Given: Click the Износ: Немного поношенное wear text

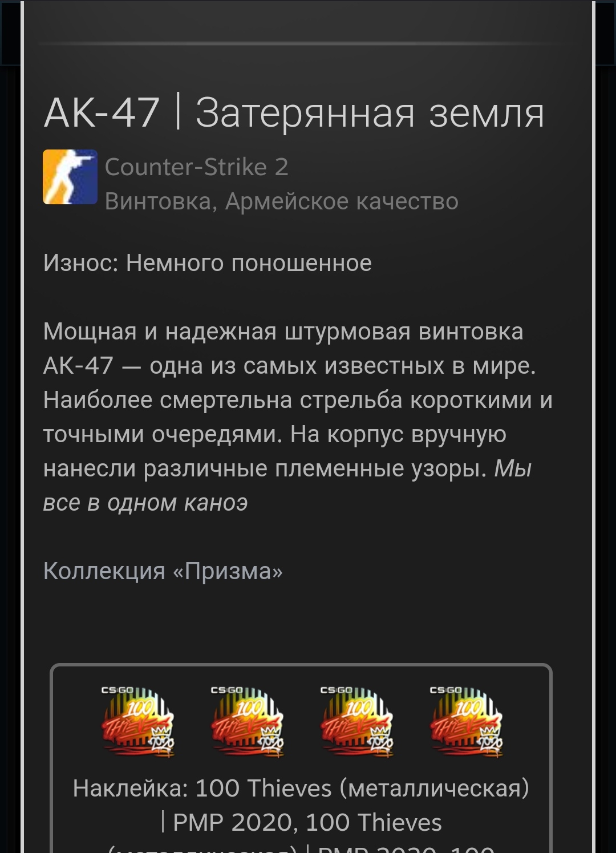Looking at the screenshot, I should coord(208,263).
